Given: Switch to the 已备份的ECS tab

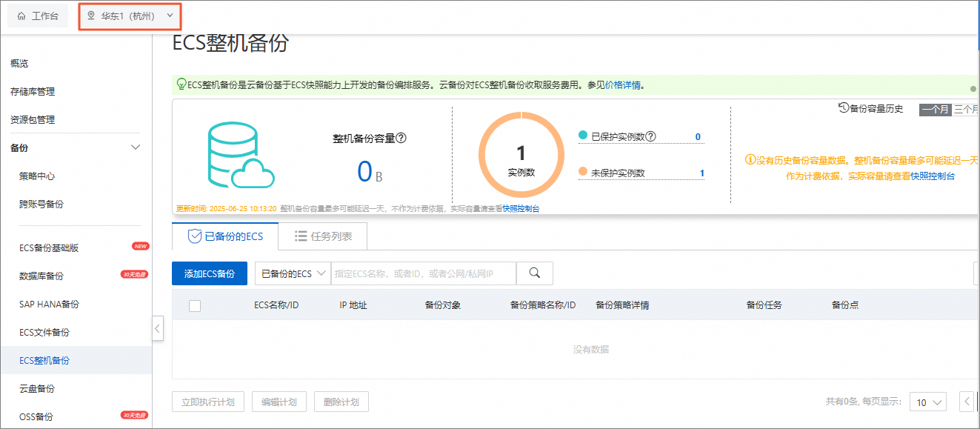Looking at the screenshot, I should [x=225, y=236].
